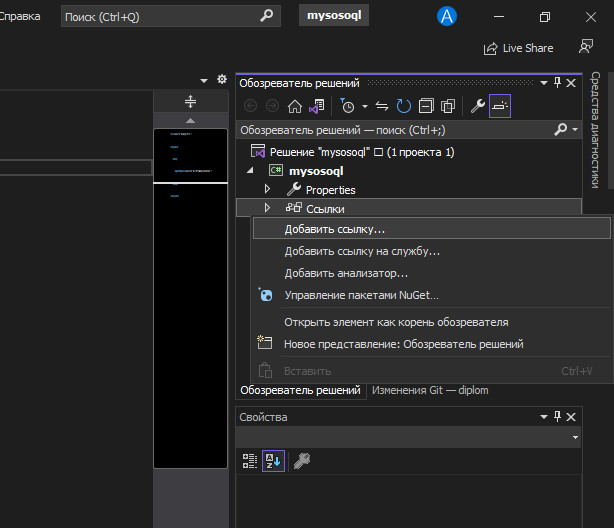Image resolution: width=614 pixels, height=528 pixels.
Task: Toggle Show All Files icon
Action: (x=448, y=106)
